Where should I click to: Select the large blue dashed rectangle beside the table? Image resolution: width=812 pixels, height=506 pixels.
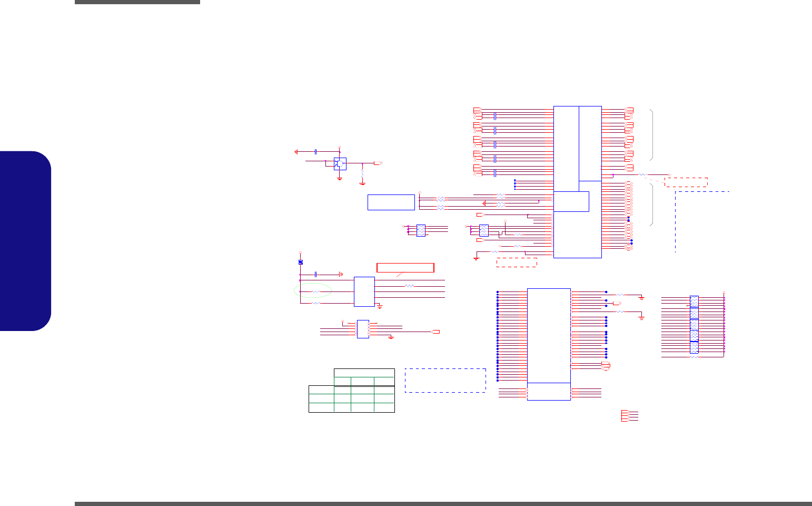pos(445,380)
